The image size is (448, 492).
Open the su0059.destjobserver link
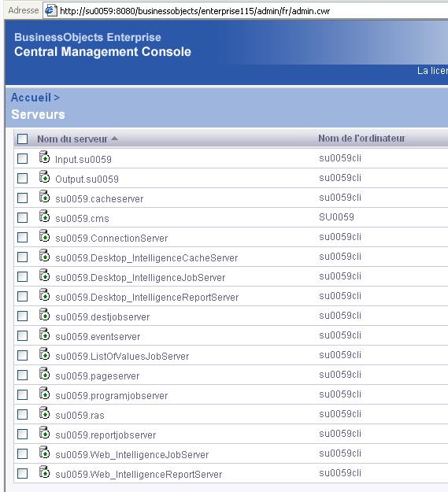click(102, 317)
